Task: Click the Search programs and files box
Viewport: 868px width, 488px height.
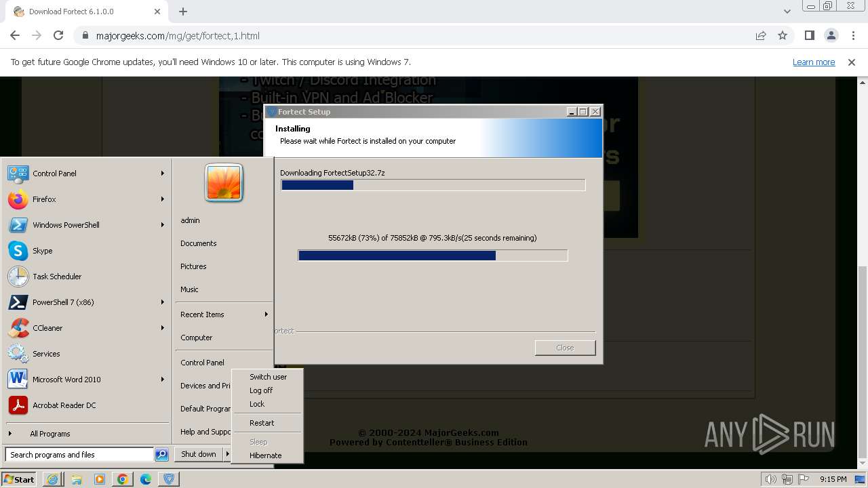Action: pyautogui.click(x=79, y=455)
